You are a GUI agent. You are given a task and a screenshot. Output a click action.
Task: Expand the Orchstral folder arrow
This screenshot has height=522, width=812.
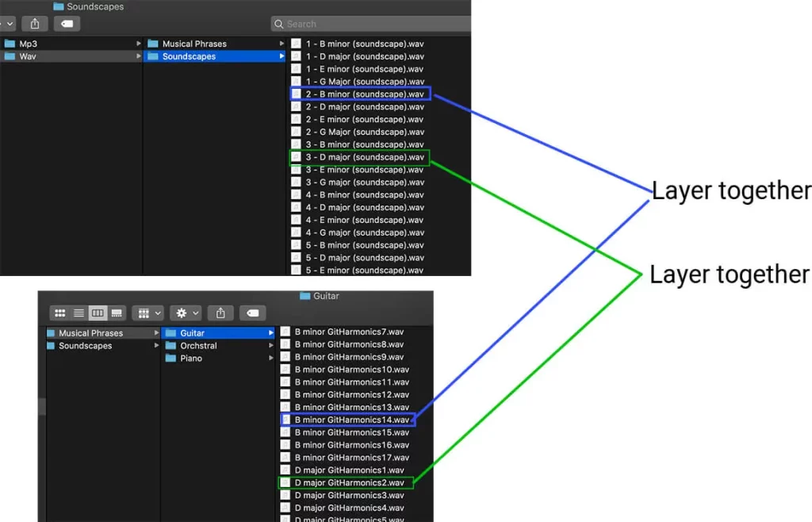[271, 346]
